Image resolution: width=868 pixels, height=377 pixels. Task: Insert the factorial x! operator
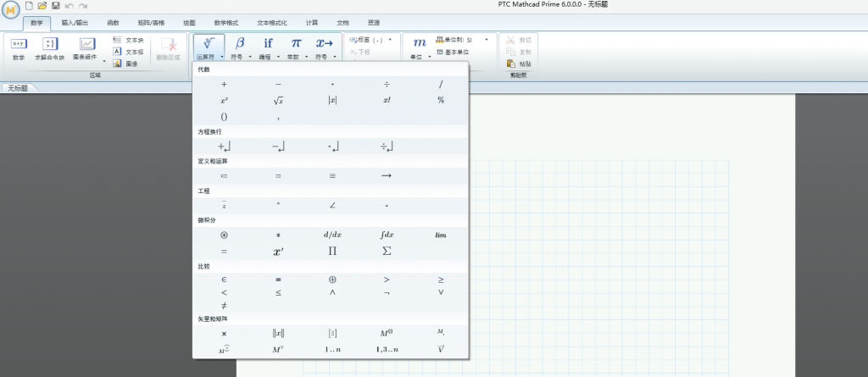click(x=387, y=101)
